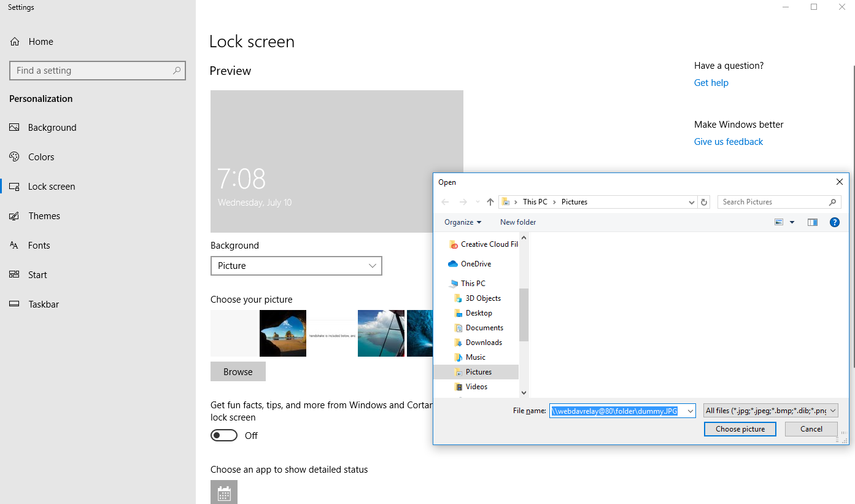
Task: Click the Browse button under Choose your picture
Action: (238, 371)
